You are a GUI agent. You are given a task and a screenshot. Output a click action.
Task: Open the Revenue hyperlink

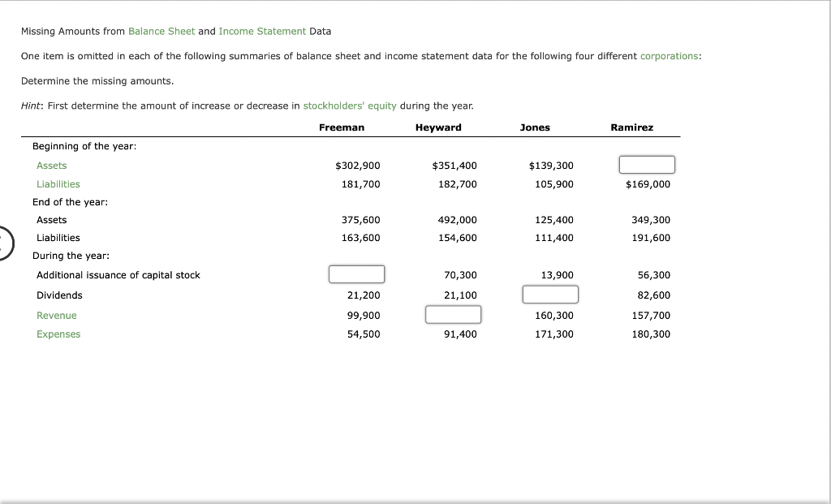[57, 315]
